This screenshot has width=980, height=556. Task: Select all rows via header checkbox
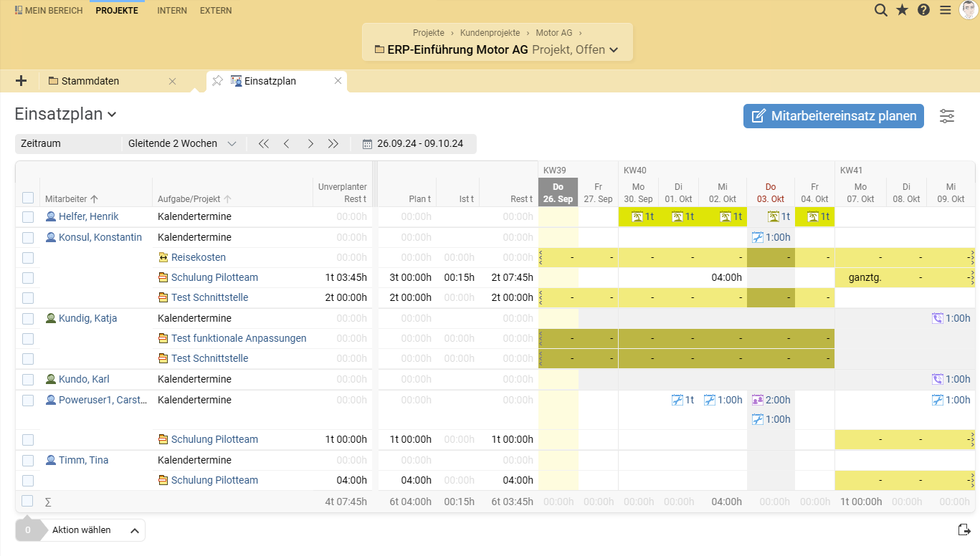[27, 198]
